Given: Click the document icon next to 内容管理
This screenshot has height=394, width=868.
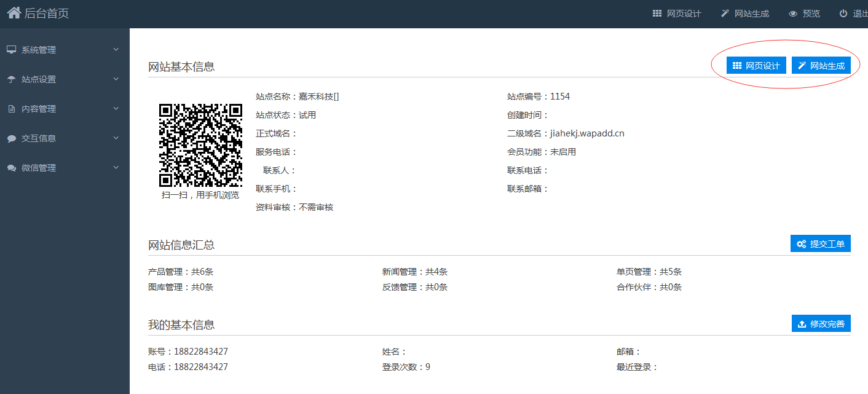Looking at the screenshot, I should 11,109.
